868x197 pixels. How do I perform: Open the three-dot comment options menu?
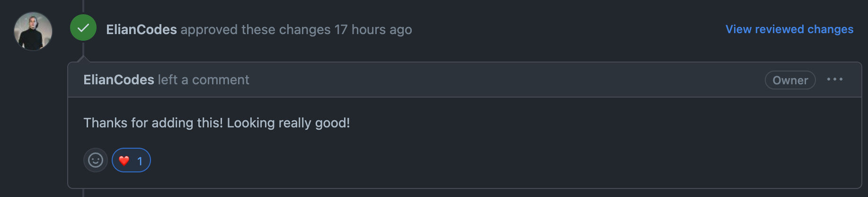tap(835, 80)
